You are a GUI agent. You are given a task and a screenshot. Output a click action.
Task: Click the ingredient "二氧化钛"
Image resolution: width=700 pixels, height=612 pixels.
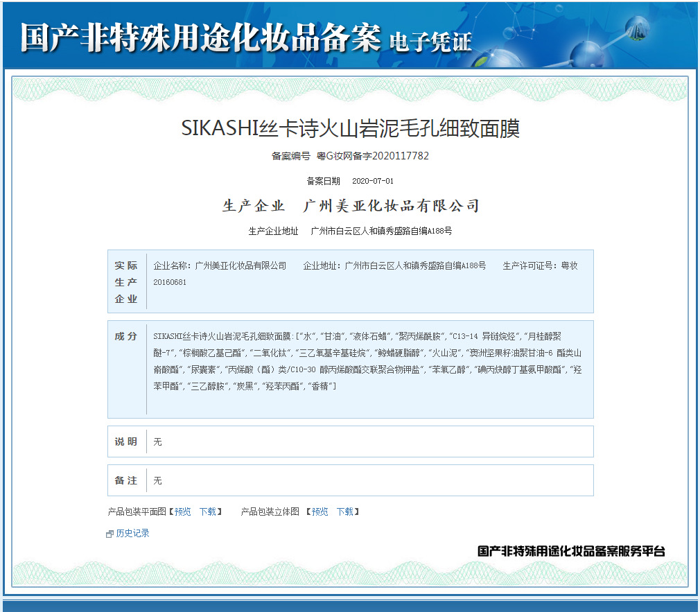tap(272, 353)
